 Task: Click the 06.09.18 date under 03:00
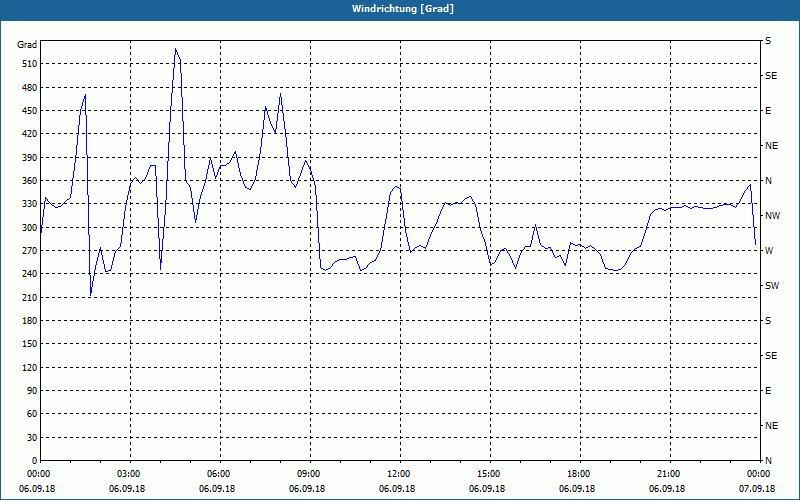point(127,489)
